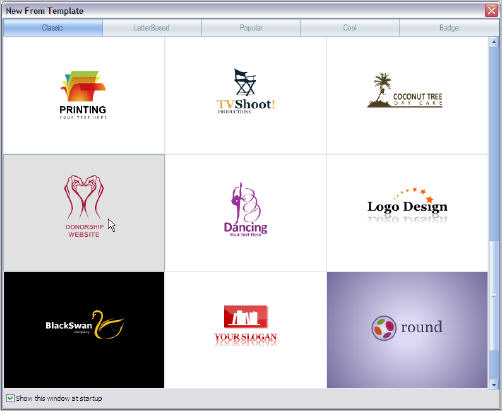Select the purple Dancing logo template
Image resolution: width=502 pixels, height=411 pixels.
pos(246,213)
